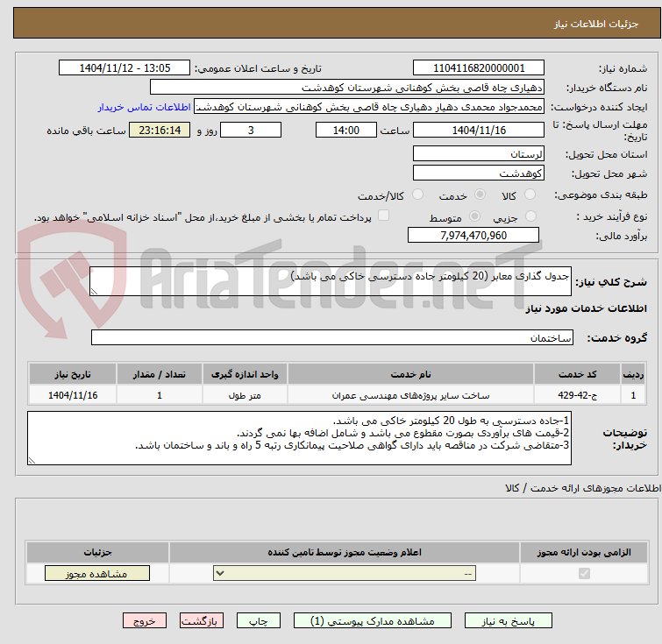
Task: Click the توضیحات خریدار text area
Action: click(x=299, y=438)
